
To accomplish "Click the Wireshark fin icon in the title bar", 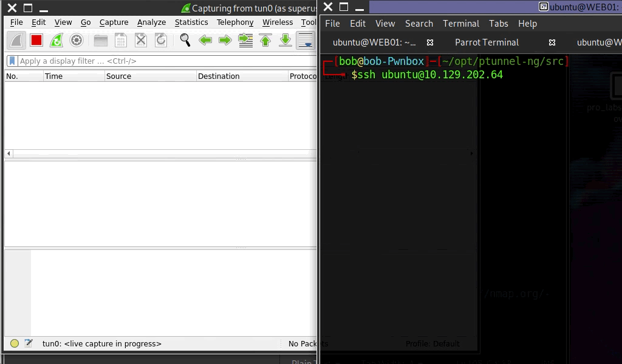I will tap(186, 8).
